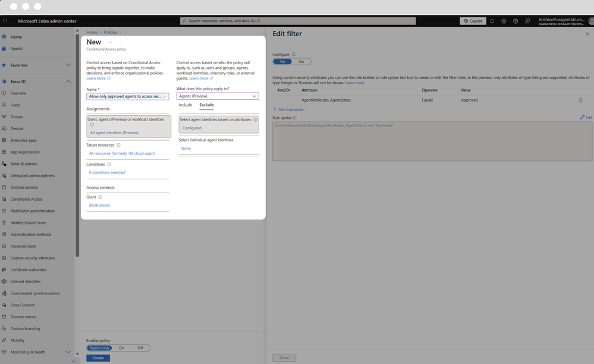Go to Policies breadcrumb

[110, 32]
